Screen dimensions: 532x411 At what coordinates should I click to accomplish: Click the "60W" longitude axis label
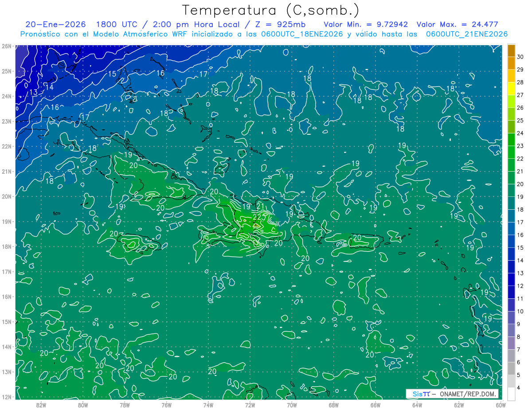[501, 405]
